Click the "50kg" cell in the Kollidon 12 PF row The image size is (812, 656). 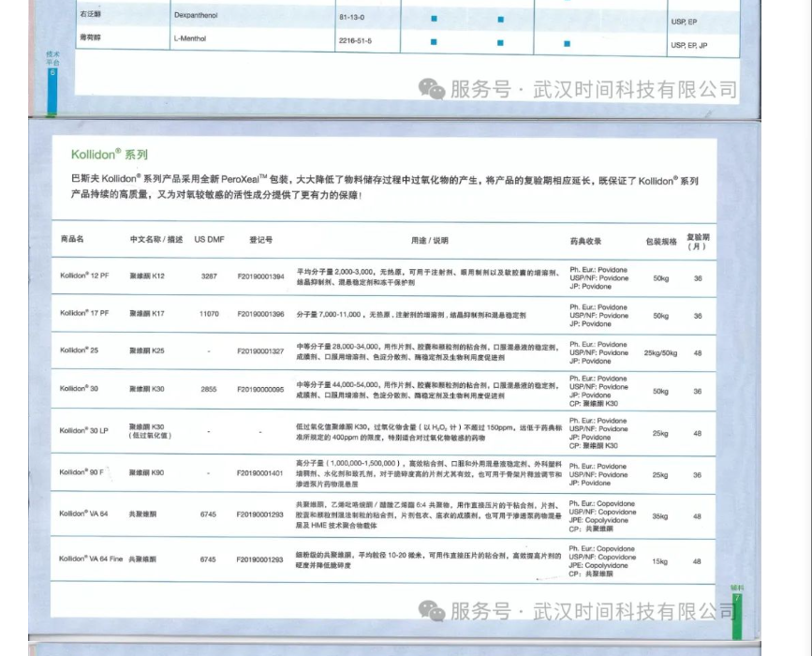coord(661,278)
